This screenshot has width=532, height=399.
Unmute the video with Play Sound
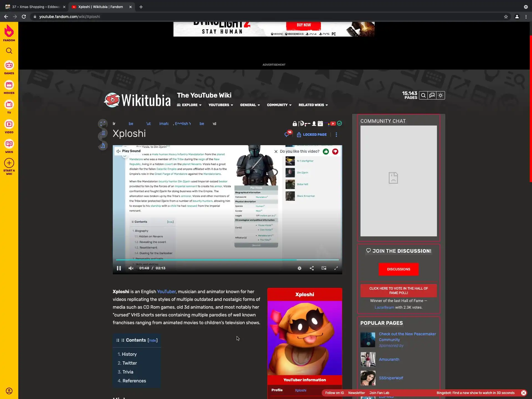click(129, 151)
